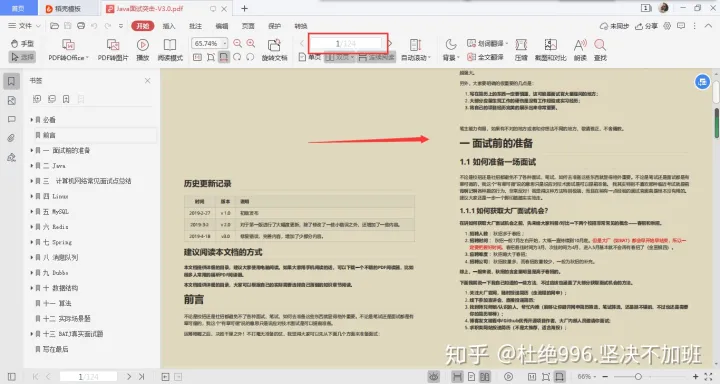Click the zoom-in plus in status bar
Screen dimensions: 720x384
[x=696, y=377]
